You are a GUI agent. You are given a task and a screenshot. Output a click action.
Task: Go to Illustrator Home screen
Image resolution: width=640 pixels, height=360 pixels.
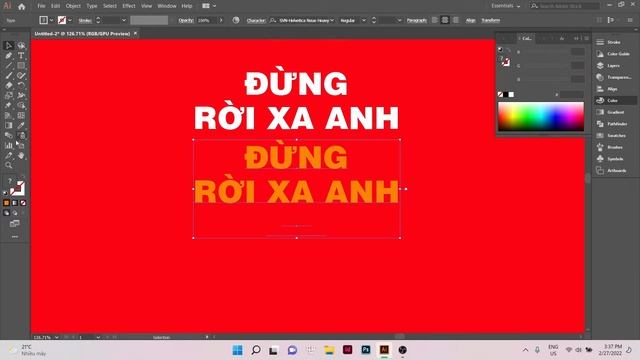22,6
